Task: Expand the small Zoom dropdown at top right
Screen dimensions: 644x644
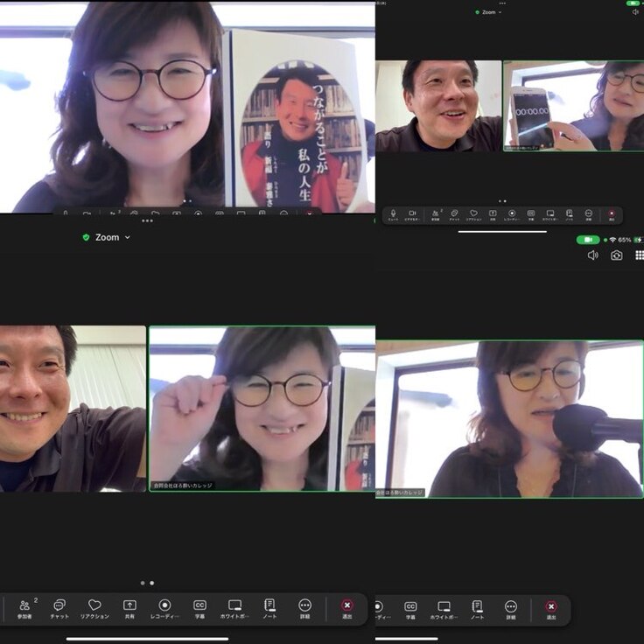Action: [x=488, y=12]
